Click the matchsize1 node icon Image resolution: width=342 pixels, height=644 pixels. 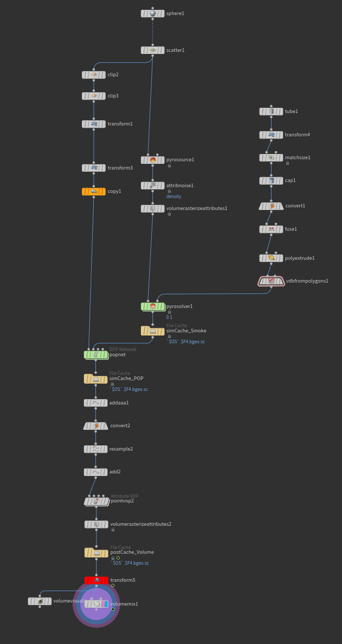click(271, 158)
